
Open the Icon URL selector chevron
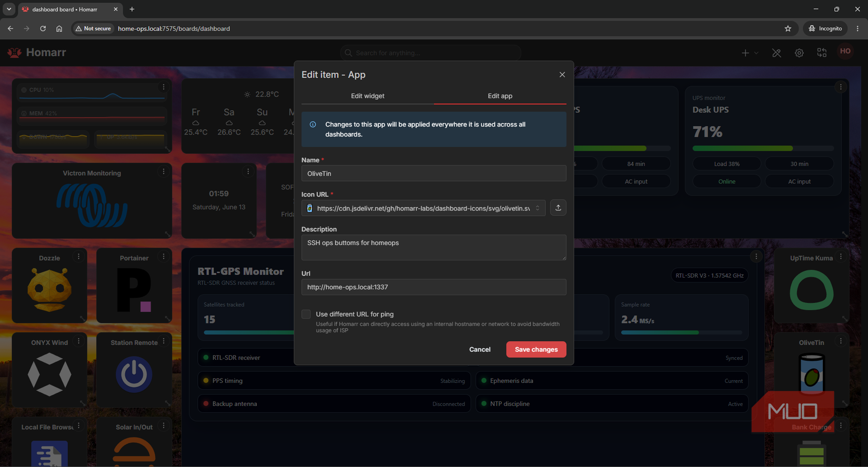click(x=538, y=208)
